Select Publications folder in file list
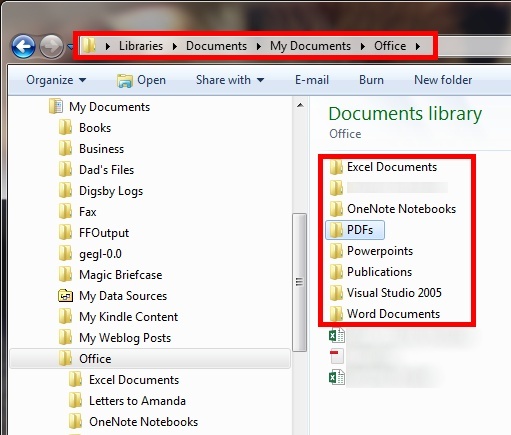This screenshot has height=435, width=511. click(371, 272)
